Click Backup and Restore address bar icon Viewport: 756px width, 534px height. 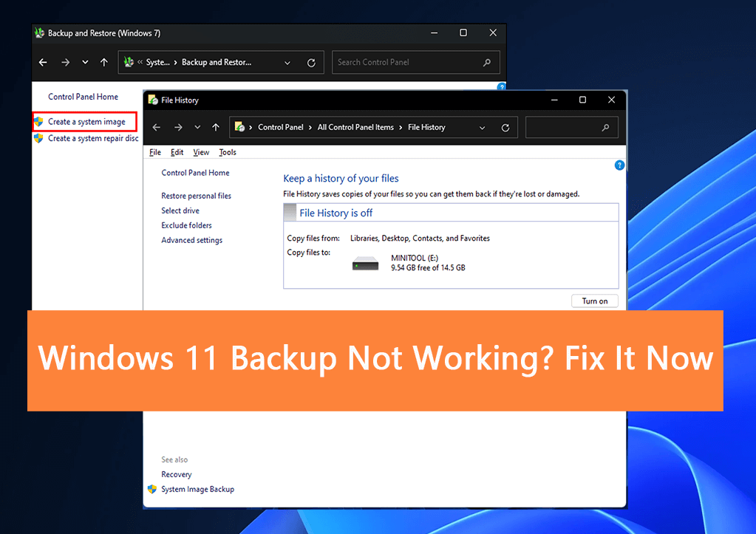tap(129, 62)
